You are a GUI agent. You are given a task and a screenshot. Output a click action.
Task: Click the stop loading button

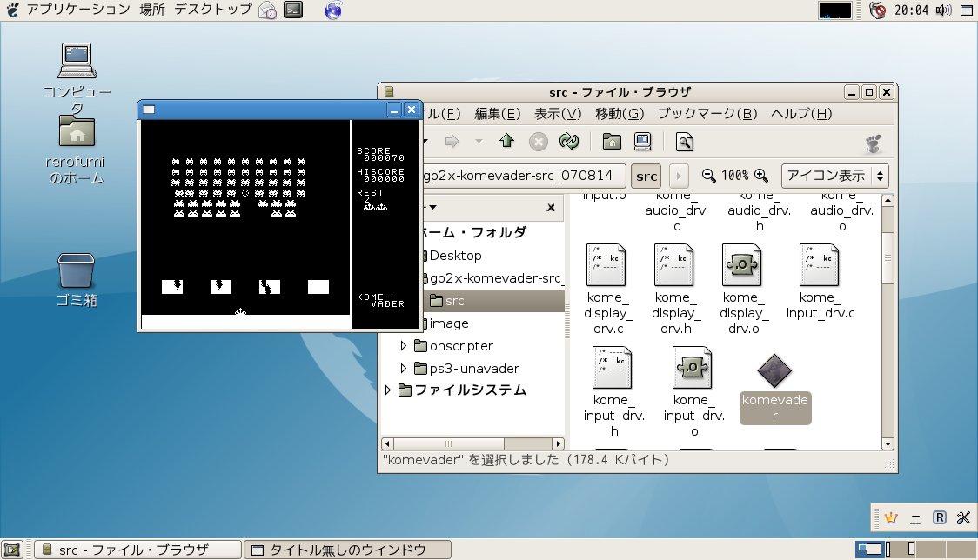(x=539, y=143)
